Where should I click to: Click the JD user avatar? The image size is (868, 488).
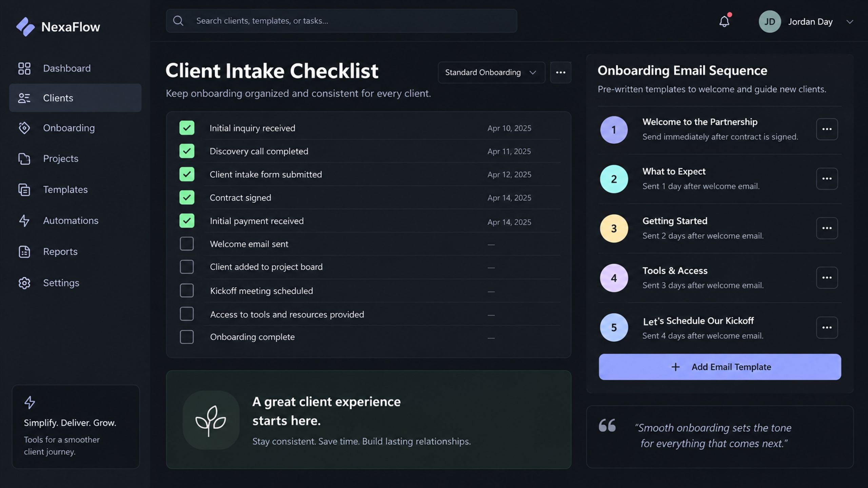click(x=770, y=21)
